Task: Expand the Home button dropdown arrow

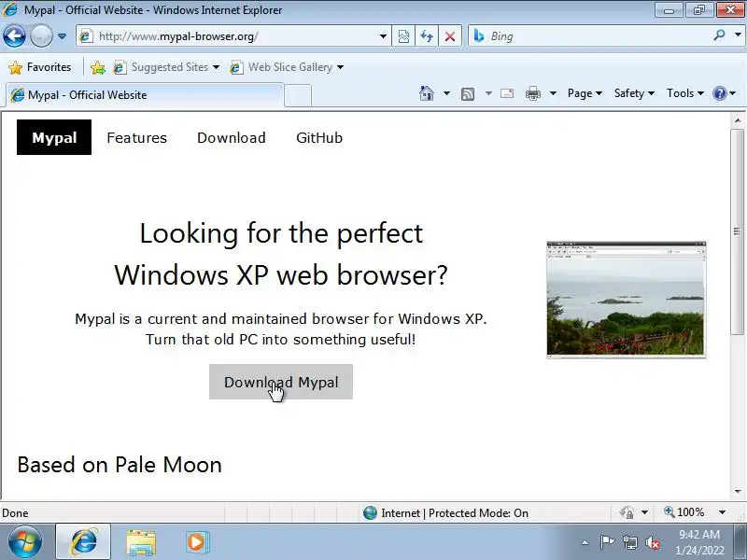Action: click(x=446, y=93)
